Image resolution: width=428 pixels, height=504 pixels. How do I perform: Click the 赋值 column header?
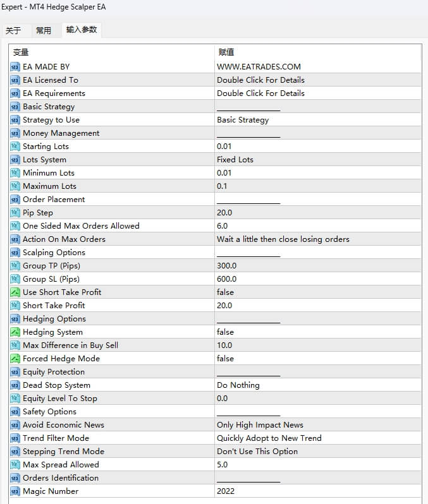pyautogui.click(x=226, y=52)
